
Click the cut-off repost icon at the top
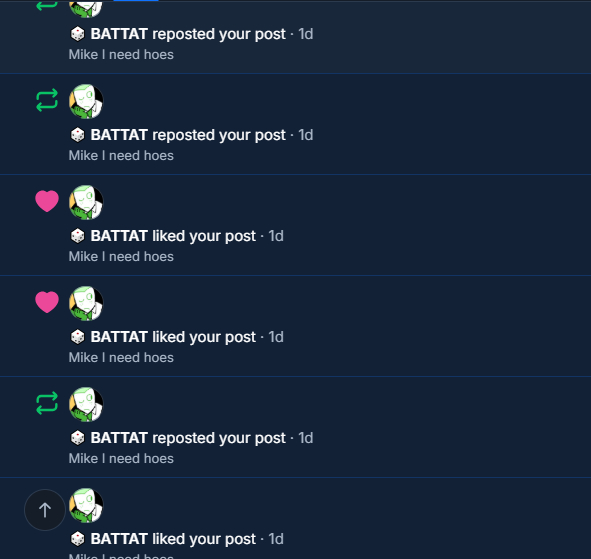tap(47, 6)
